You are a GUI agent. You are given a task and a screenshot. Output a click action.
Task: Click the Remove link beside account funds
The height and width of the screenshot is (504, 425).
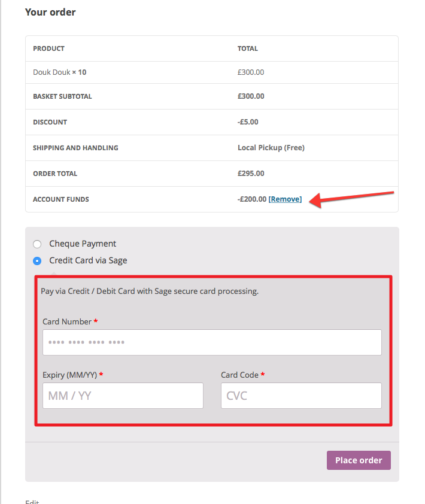click(285, 199)
